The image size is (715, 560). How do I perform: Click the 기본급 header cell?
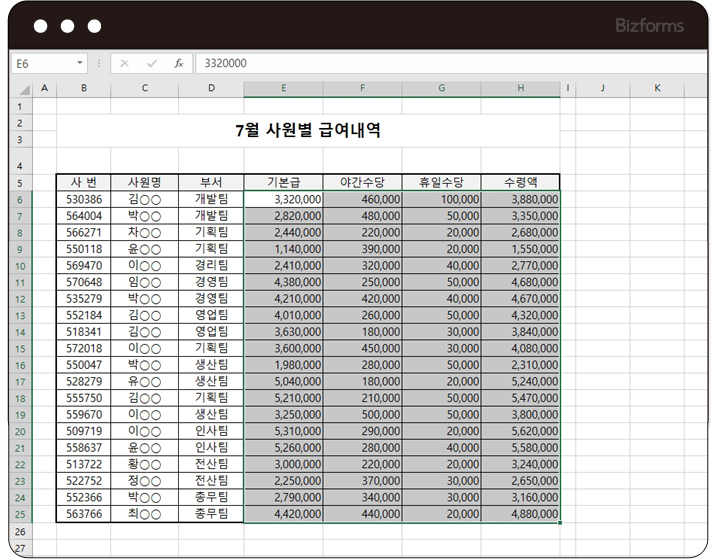pyautogui.click(x=283, y=182)
